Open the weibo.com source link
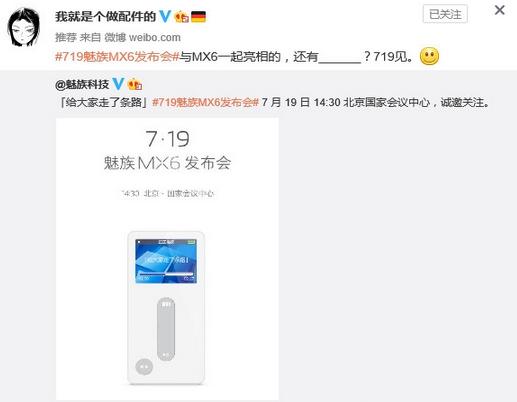This screenshot has width=517, height=402. [x=155, y=37]
